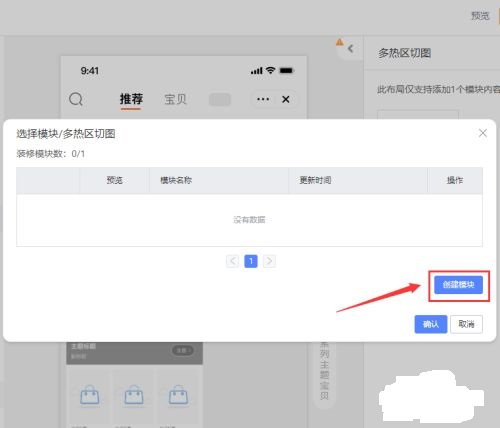Click the middle shopping bag placeholder
Screen dimensions: 500x428
pyautogui.click(x=134, y=395)
